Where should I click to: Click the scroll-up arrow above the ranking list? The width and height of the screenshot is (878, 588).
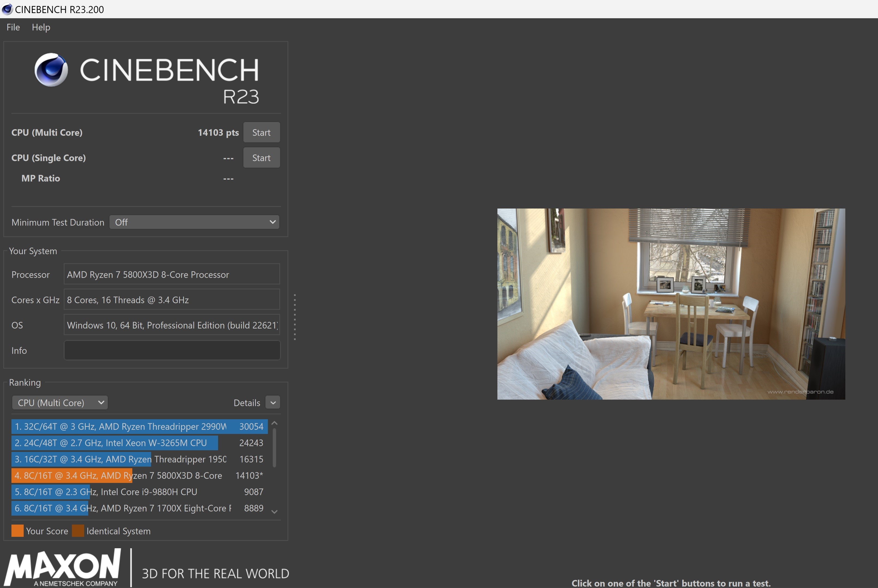275,423
